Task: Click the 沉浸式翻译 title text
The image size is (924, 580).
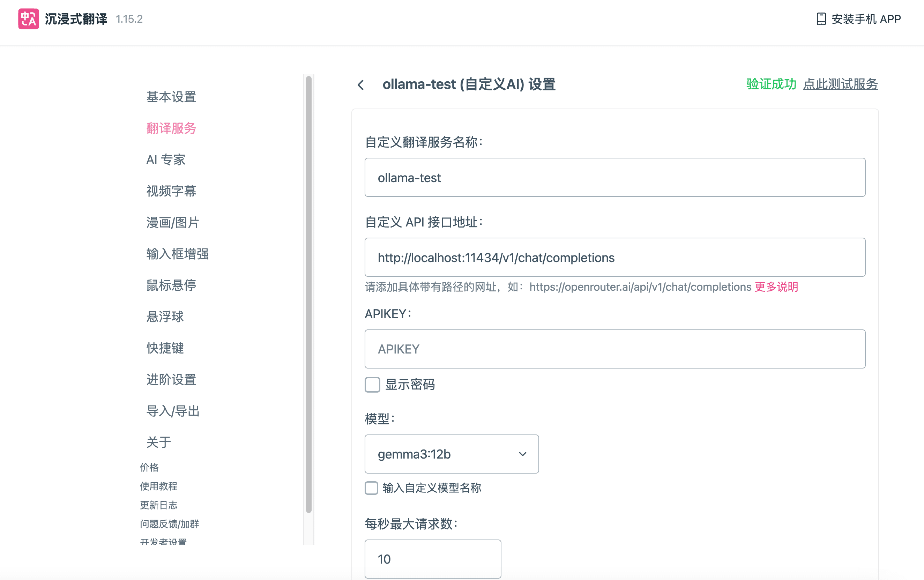Action: click(x=76, y=19)
